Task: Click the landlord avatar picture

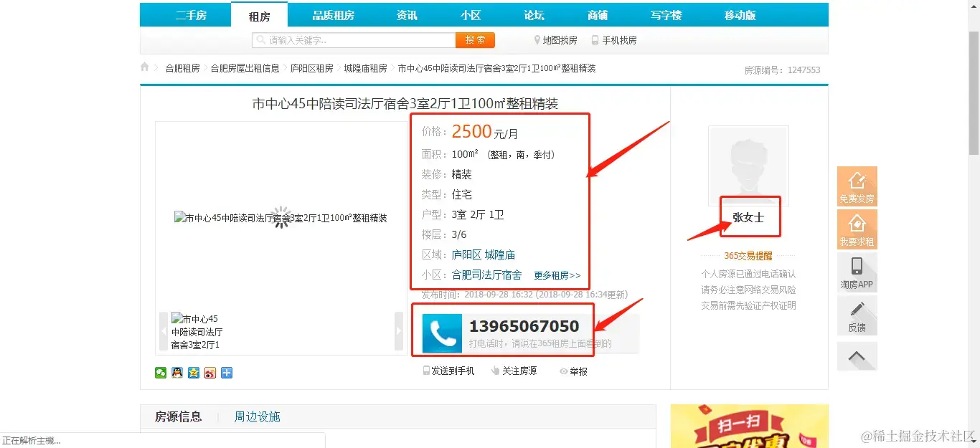Action: click(x=748, y=166)
